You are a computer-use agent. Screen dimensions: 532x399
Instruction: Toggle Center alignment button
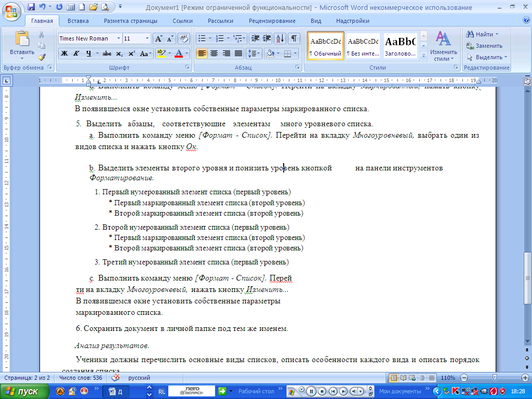click(x=214, y=54)
